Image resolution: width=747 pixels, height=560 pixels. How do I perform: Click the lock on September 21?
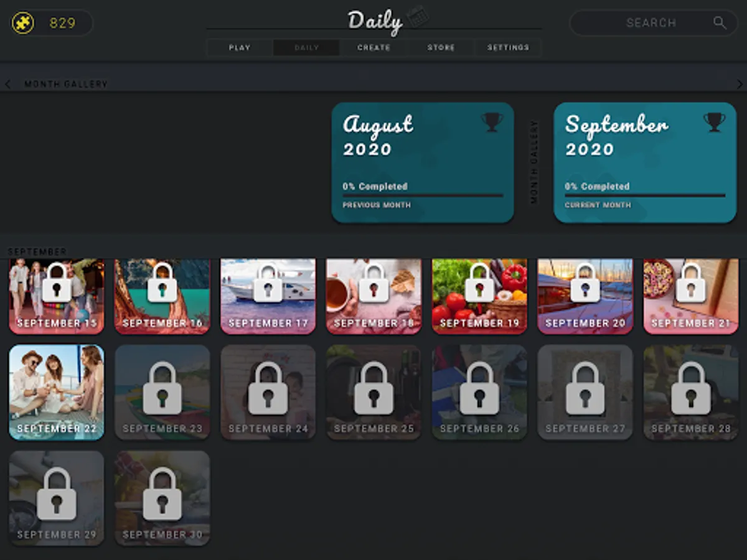pyautogui.click(x=692, y=282)
